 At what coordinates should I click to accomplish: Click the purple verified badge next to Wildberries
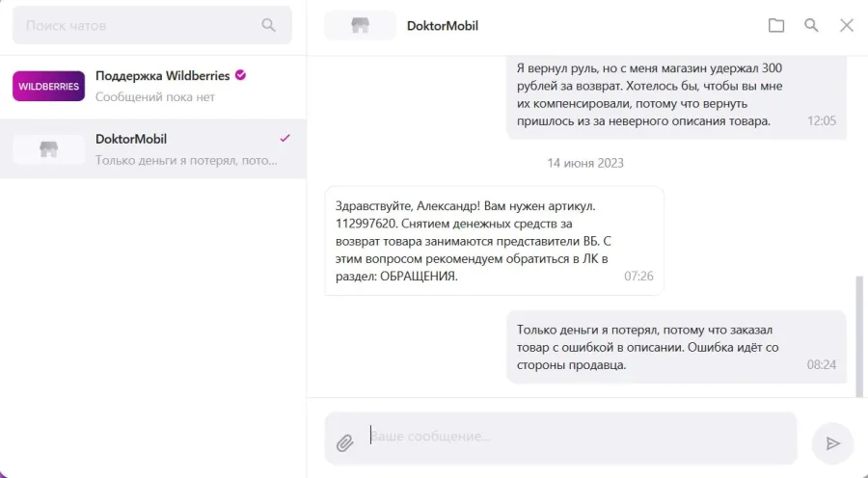tap(240, 75)
